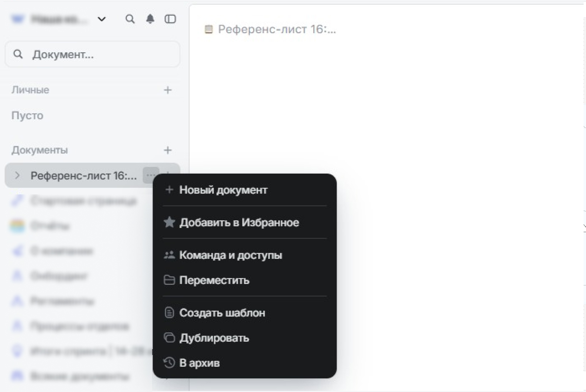Choose Новый документ from context menu

245,190
